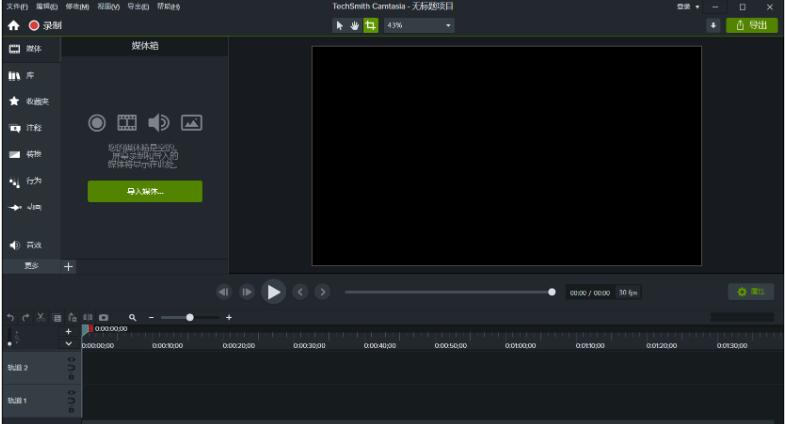785x424 pixels.
Task: Toggle the lock on track 2
Action: [71, 375]
